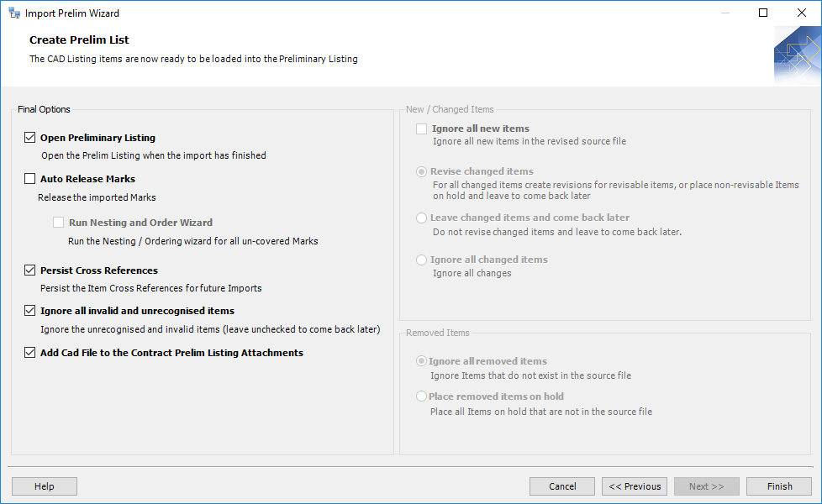822x504 pixels.
Task: Toggle Add Cad File to Attachments checkbox
Action: (x=30, y=353)
